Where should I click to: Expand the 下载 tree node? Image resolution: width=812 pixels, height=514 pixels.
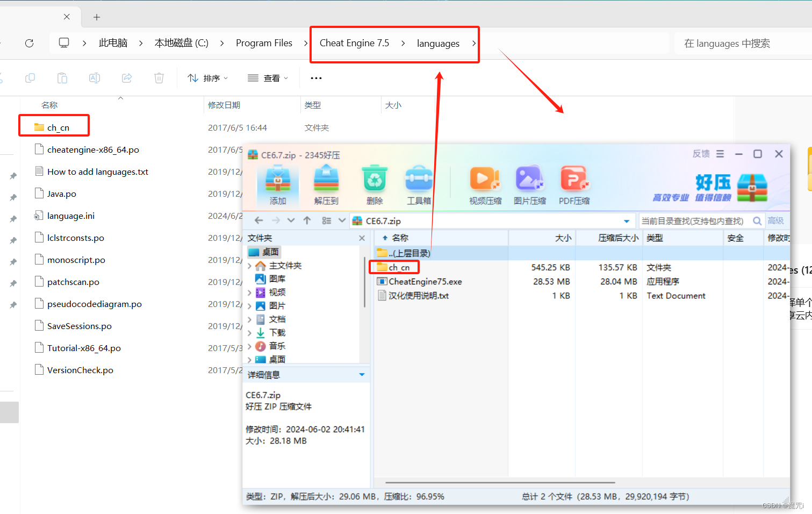click(x=249, y=333)
